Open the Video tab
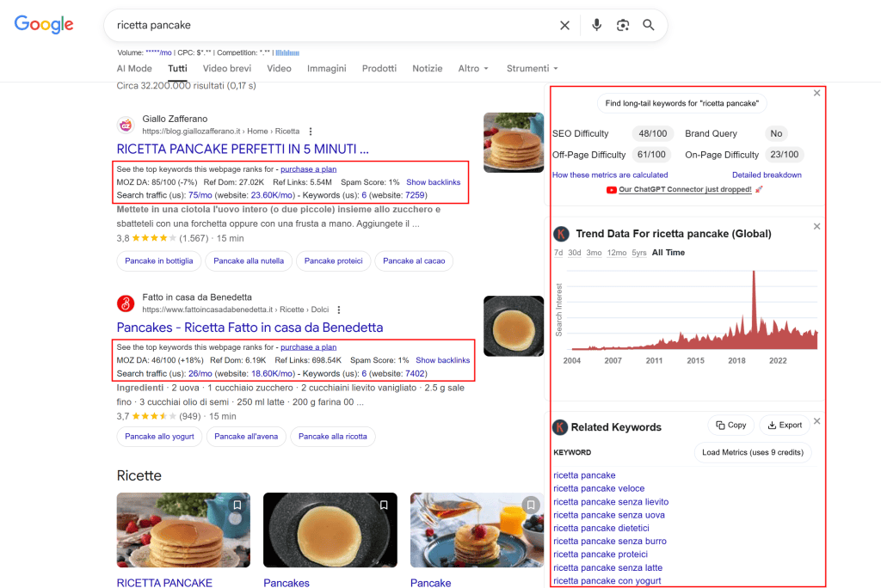Viewport: 881px width, 588px height. [280, 69]
